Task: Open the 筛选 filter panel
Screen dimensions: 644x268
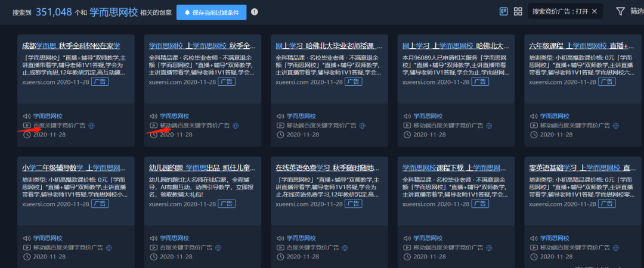Action: coord(636,11)
